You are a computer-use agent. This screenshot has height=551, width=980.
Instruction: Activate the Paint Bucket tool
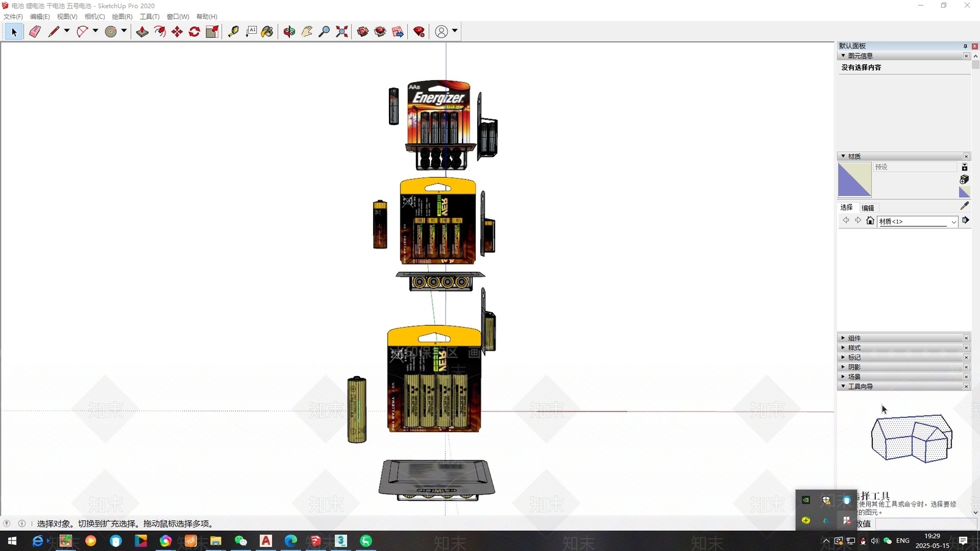pos(268,32)
